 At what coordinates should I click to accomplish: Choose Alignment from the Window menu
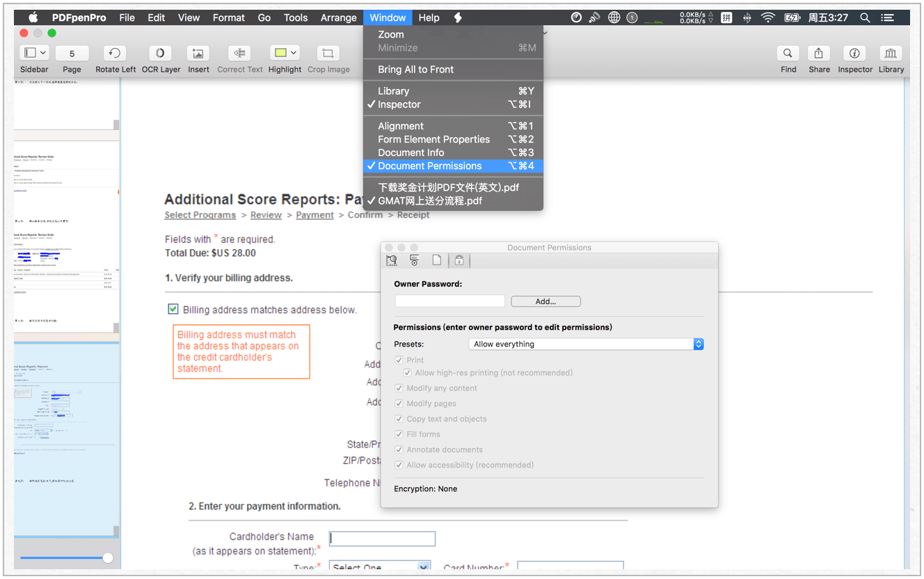coord(453,126)
